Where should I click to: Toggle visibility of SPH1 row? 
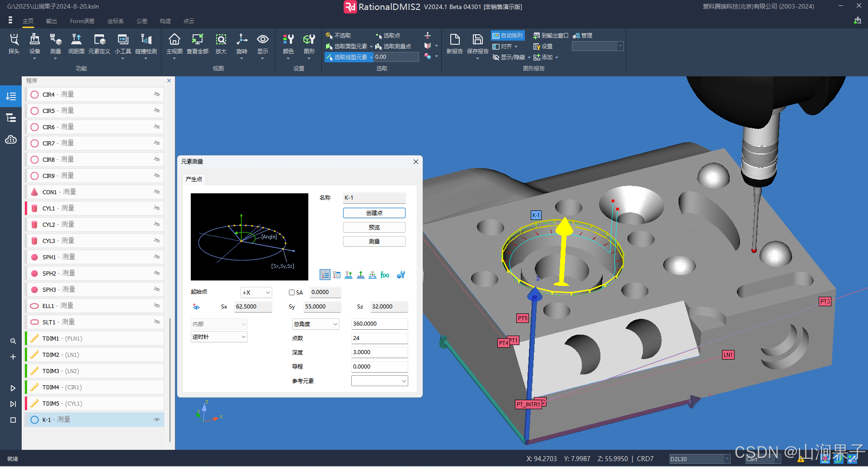(157, 257)
